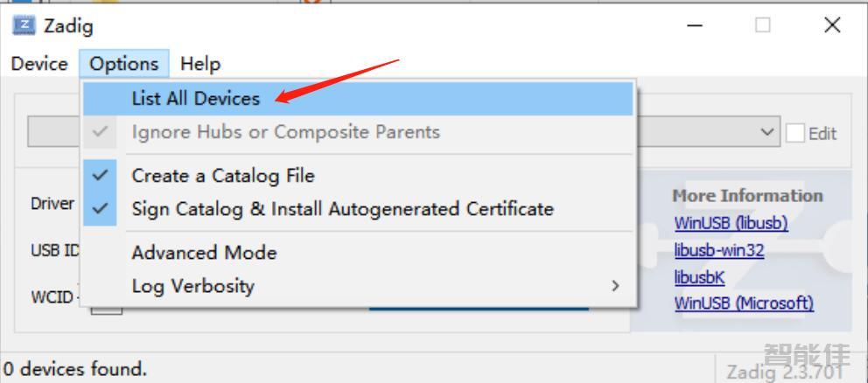Close the Zadig window
Image resolution: width=868 pixels, height=383 pixels.
832,25
